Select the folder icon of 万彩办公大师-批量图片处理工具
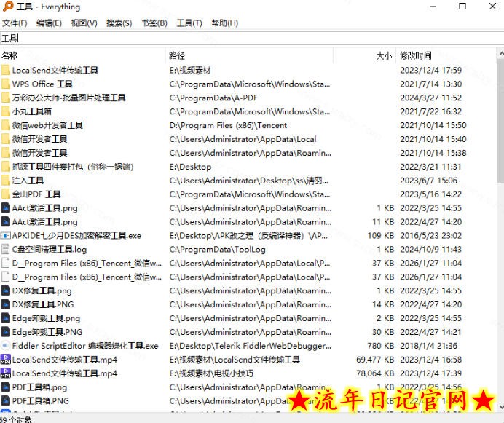 coord(6,98)
